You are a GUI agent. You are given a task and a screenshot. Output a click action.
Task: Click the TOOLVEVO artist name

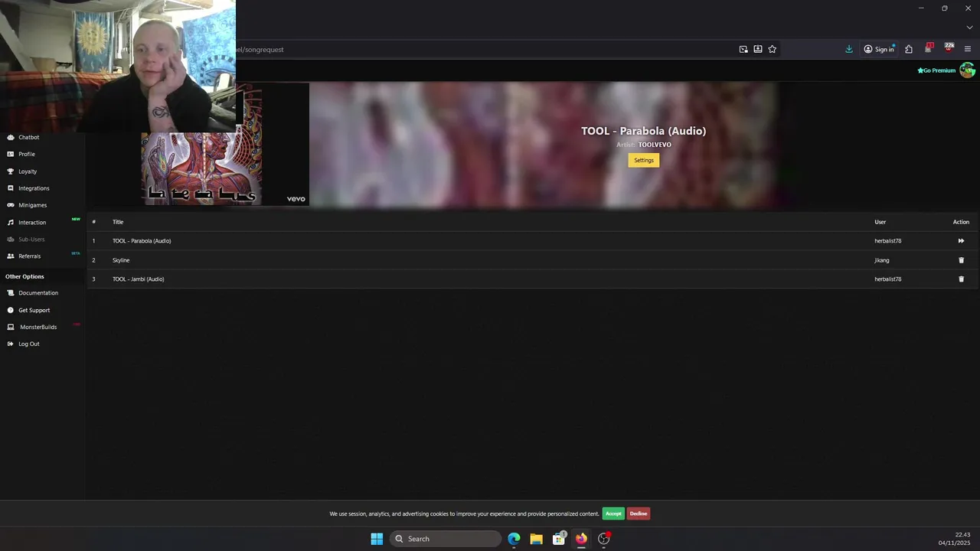click(655, 145)
